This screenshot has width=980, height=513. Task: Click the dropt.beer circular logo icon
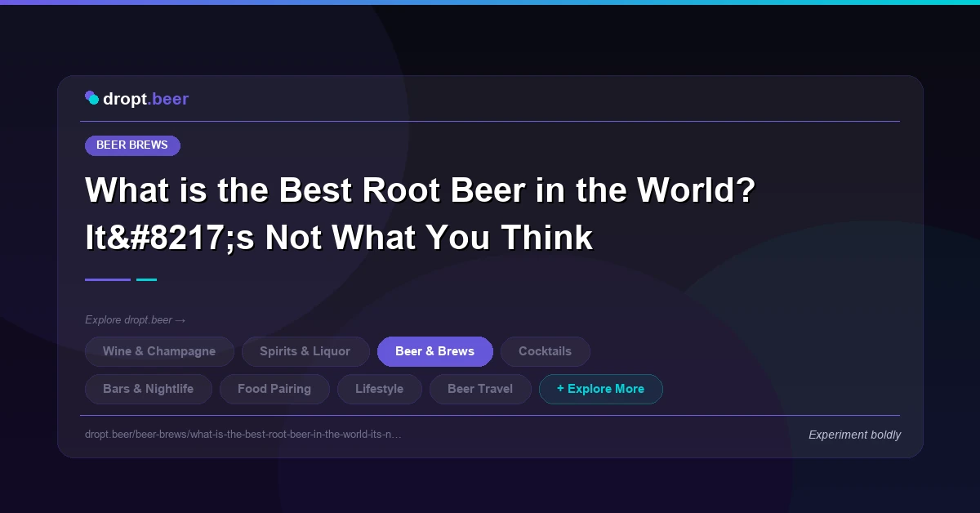pos(92,97)
